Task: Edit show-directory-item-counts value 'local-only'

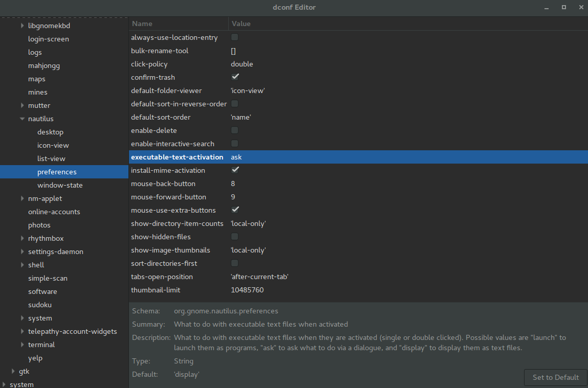Action: (x=248, y=223)
